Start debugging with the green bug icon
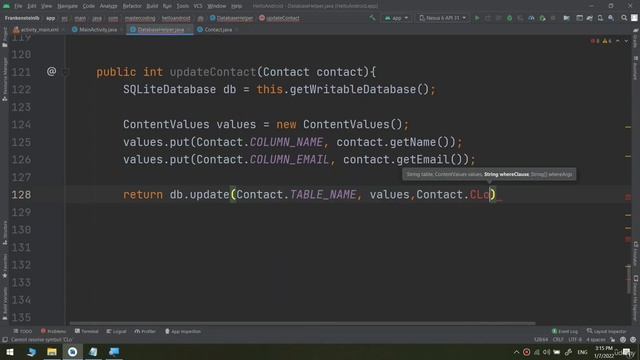The width and height of the screenshot is (640, 360). 509,18
